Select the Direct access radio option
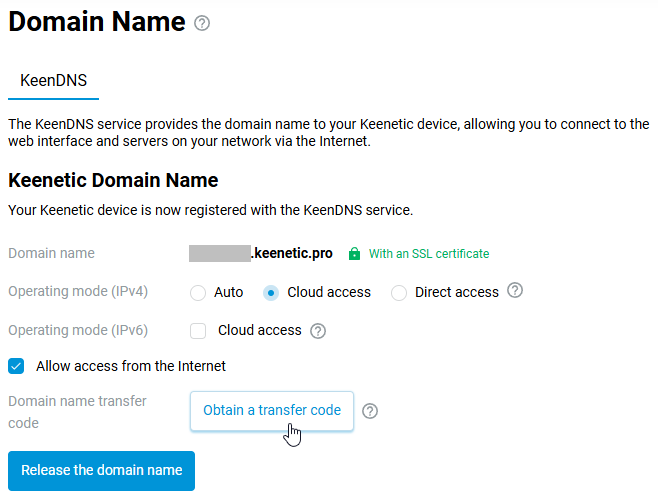Viewport: 658px width, 501px height. 399,293
